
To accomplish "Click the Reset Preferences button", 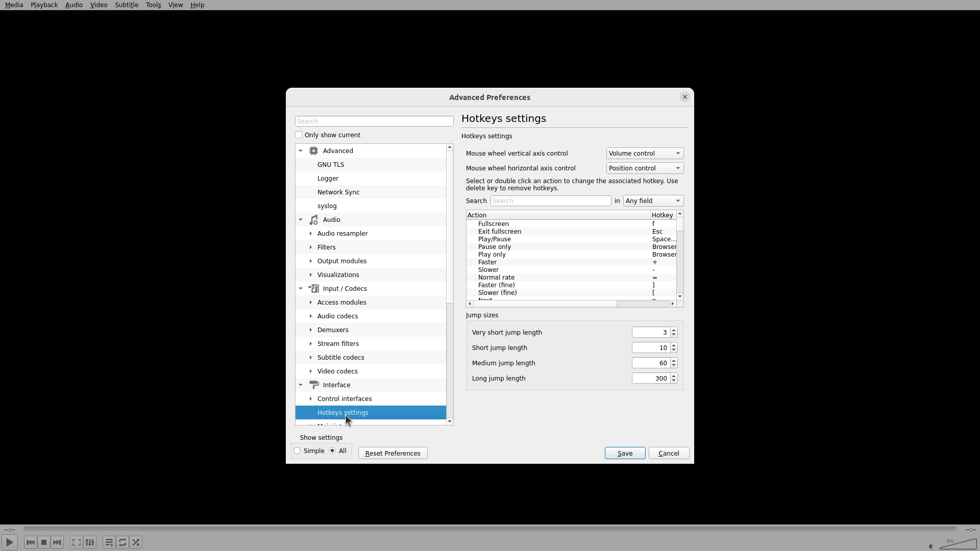I will [393, 454].
